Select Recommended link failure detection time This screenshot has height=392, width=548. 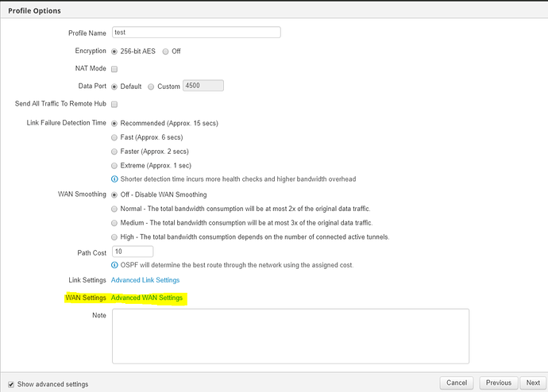(x=115, y=124)
